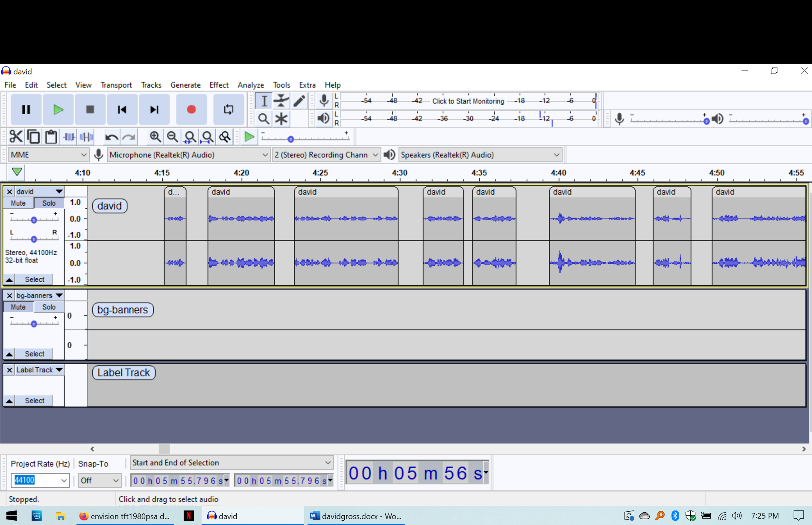Open the Microphone recording device dropdown
Image resolution: width=812 pixels, height=525 pixels.
(x=188, y=155)
